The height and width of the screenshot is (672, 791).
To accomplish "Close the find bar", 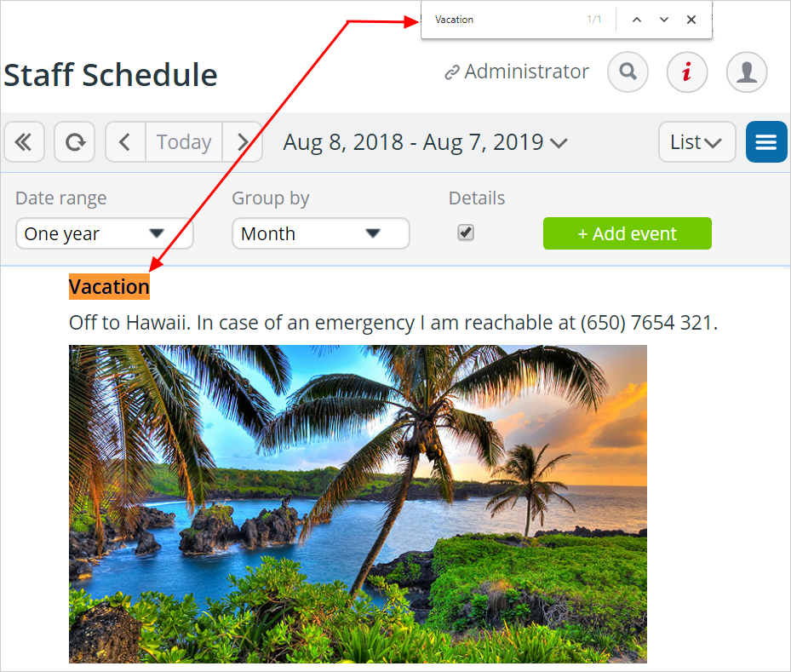I will click(691, 20).
